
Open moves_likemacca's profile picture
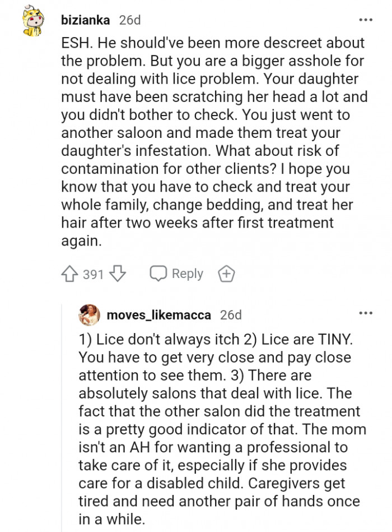(x=90, y=314)
